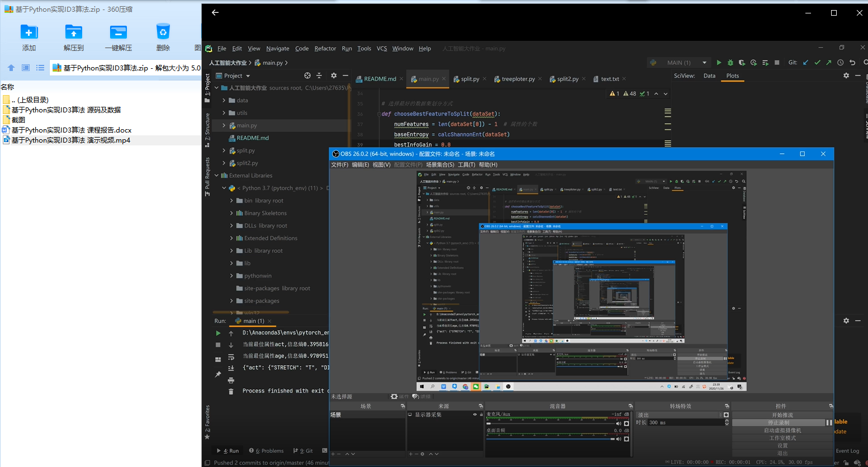Image resolution: width=868 pixels, height=467 pixels.
Task: Click the 停止录制 stop recording button
Action: click(x=778, y=423)
